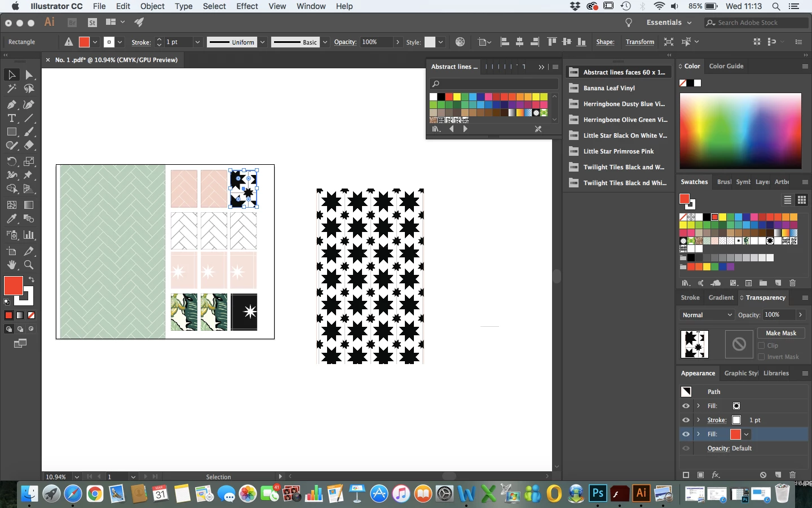Select the Hand tool
The width and height of the screenshot is (812, 508).
[x=11, y=265]
